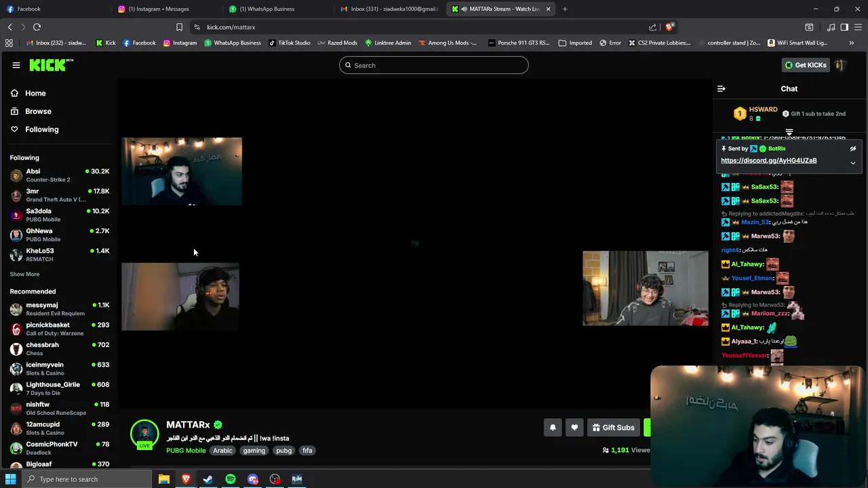Toggle stream notifications bell
Viewport: 868px width, 488px height.
pyautogui.click(x=553, y=428)
